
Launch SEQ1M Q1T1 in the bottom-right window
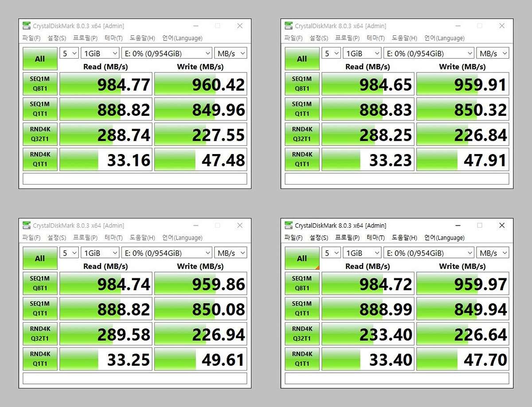point(302,309)
